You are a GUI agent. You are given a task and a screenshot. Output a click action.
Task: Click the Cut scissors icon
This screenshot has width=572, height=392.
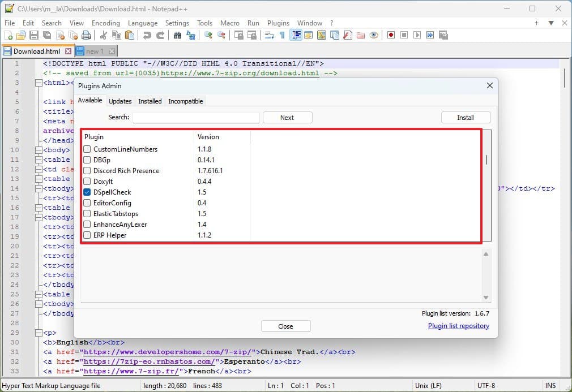103,35
